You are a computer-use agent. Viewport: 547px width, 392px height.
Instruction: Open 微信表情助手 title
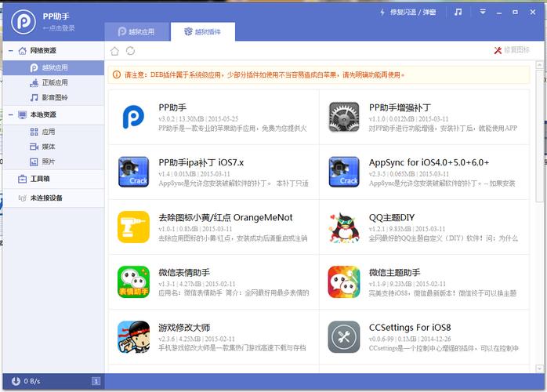184,273
